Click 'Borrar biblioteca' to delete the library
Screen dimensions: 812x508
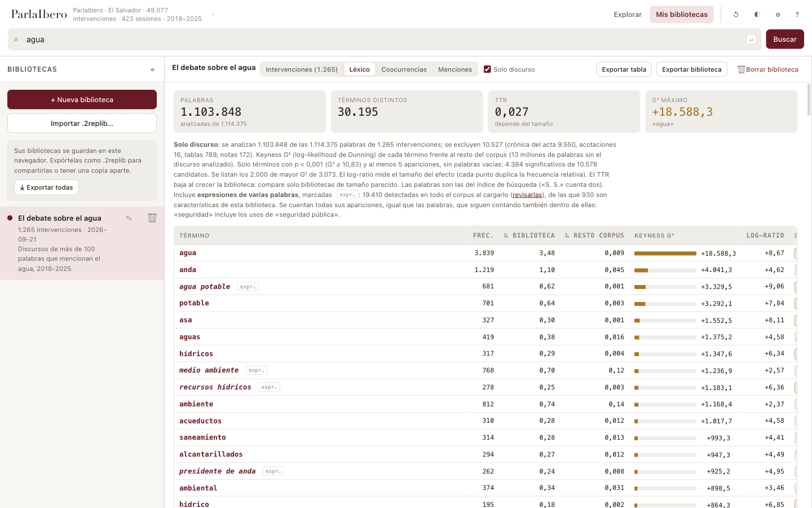click(x=768, y=69)
